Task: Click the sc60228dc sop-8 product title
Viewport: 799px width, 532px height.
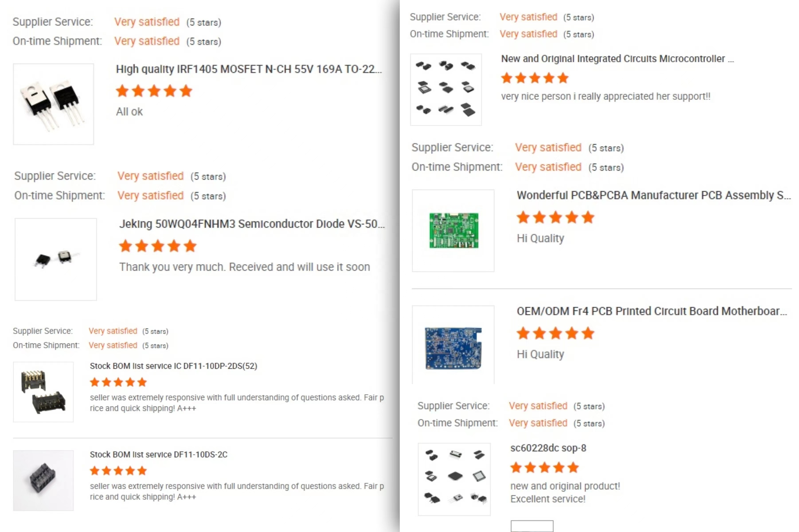Action: pyautogui.click(x=548, y=448)
